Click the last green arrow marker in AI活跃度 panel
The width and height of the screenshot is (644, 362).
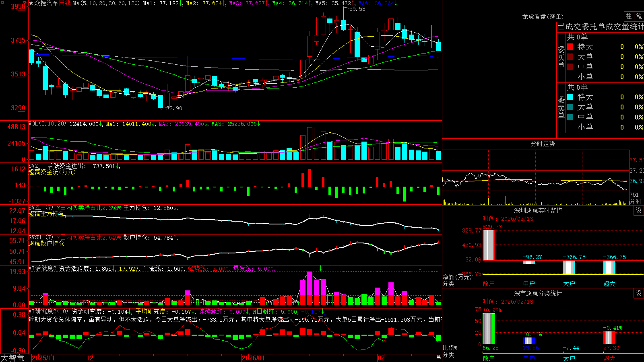pos(420,268)
